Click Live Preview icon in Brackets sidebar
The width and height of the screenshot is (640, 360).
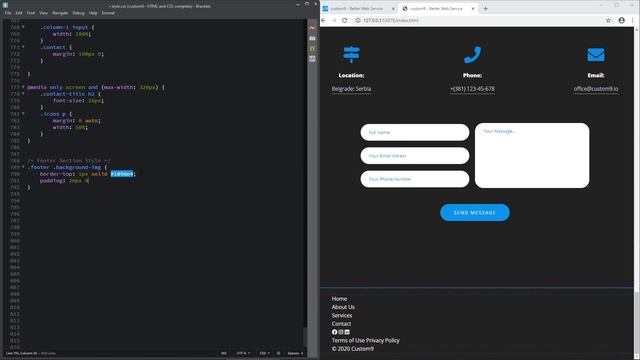pos(312,28)
